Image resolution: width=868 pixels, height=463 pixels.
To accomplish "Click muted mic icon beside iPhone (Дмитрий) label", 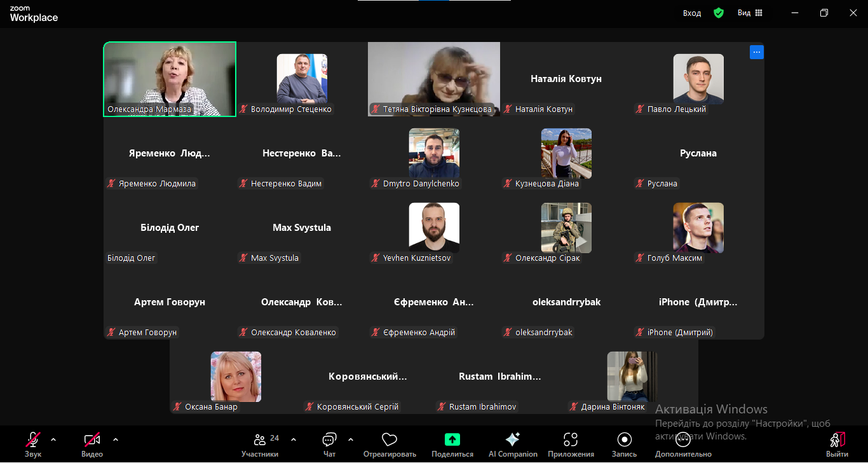I will [x=640, y=333].
